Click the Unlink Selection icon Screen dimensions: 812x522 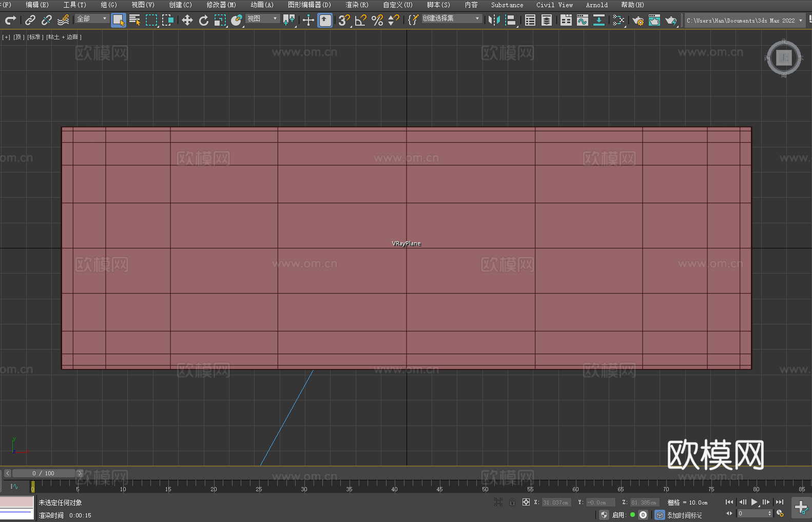point(47,20)
